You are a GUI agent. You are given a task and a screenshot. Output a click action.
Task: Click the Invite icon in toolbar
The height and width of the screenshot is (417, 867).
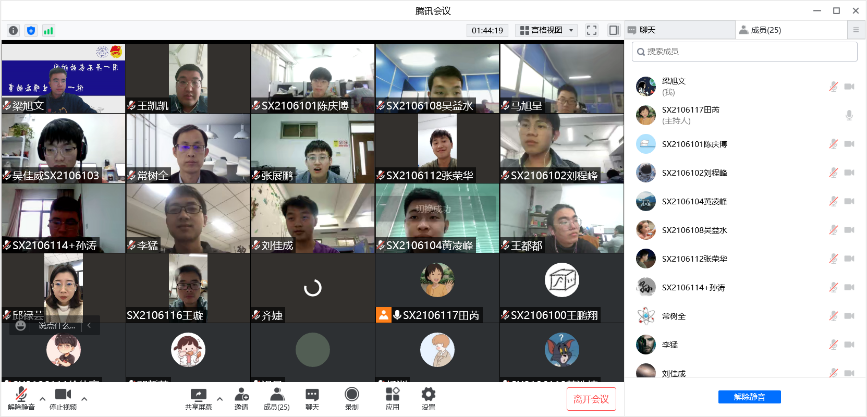(x=241, y=396)
